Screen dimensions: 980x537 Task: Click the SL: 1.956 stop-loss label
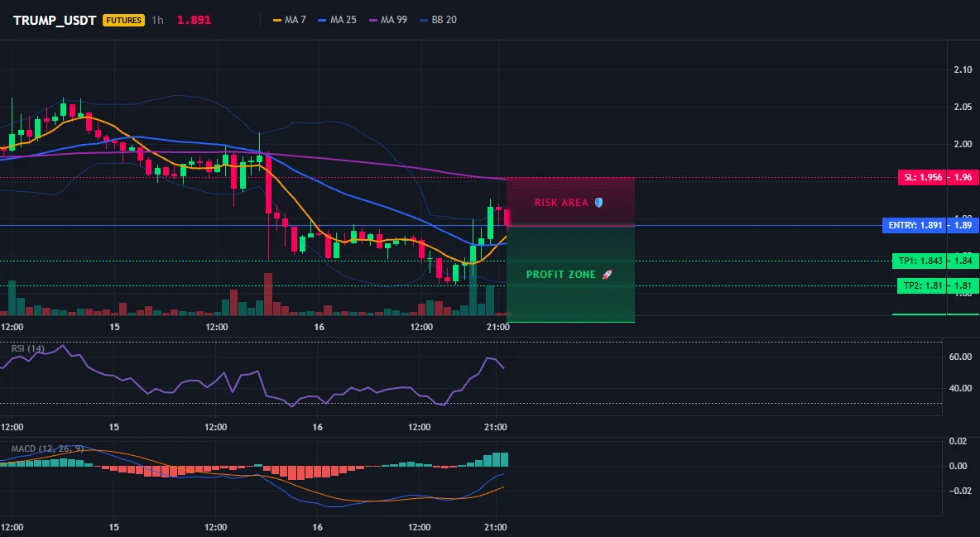922,177
